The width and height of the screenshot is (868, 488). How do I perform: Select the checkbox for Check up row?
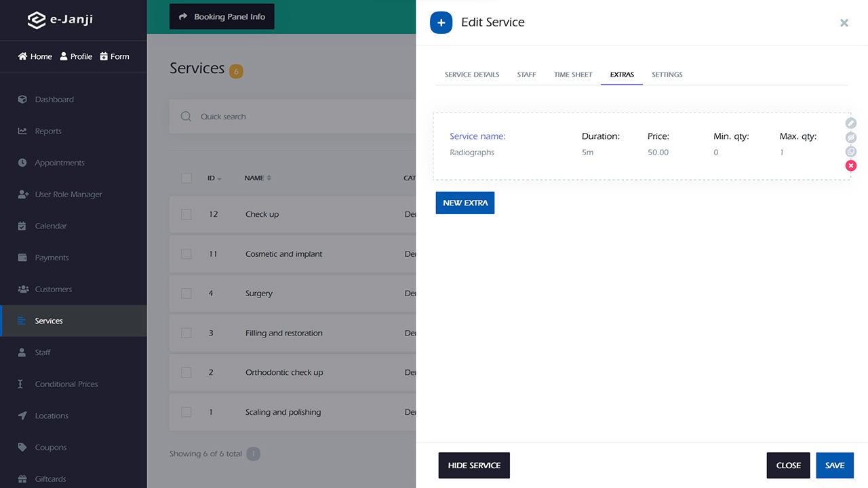click(x=186, y=214)
